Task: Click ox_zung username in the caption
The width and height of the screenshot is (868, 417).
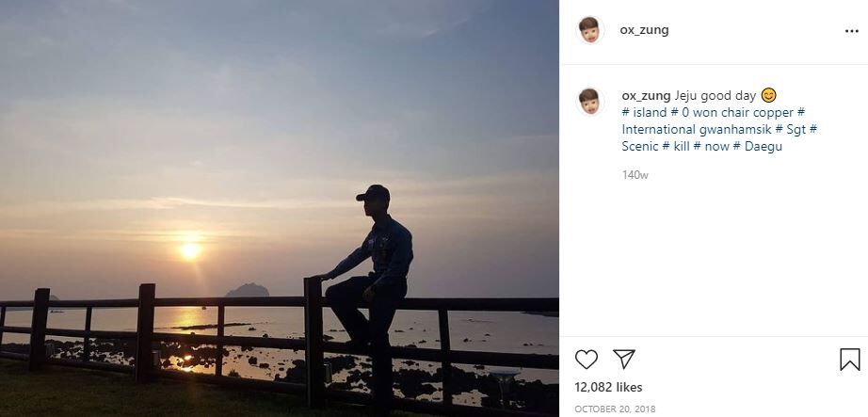Action: tap(646, 96)
